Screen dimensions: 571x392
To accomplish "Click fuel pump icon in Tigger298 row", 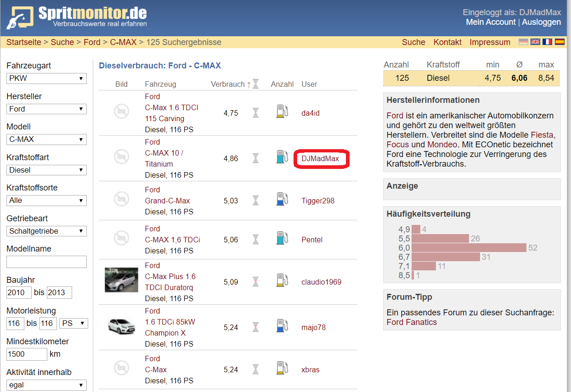I will pyautogui.click(x=282, y=199).
